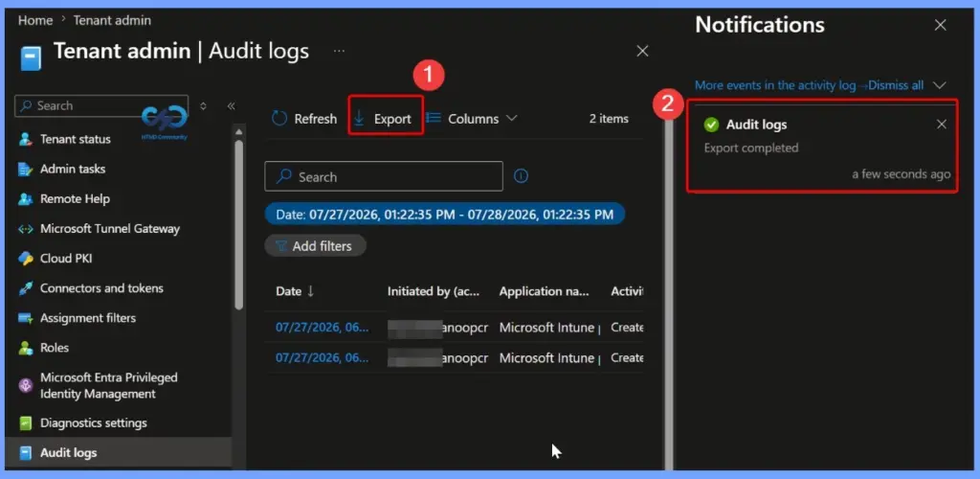980x479 pixels.
Task: Click the 2 items count text
Action: point(609,119)
